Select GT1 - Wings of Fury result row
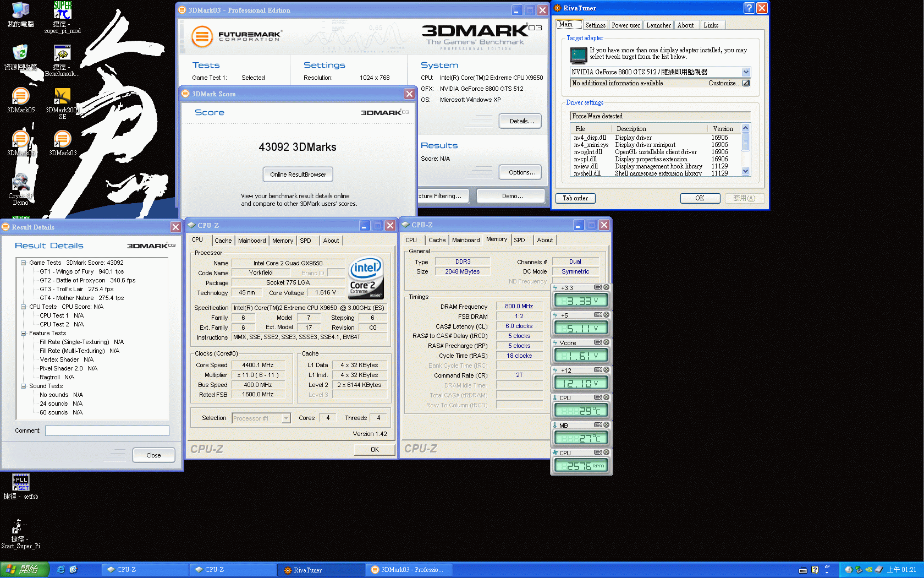The width and height of the screenshot is (924, 578). [81, 271]
